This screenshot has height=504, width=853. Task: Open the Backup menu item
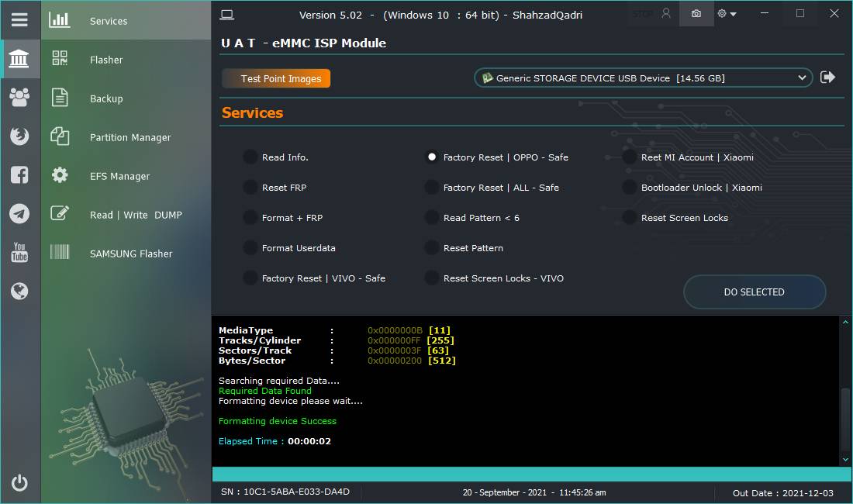pyautogui.click(x=126, y=98)
